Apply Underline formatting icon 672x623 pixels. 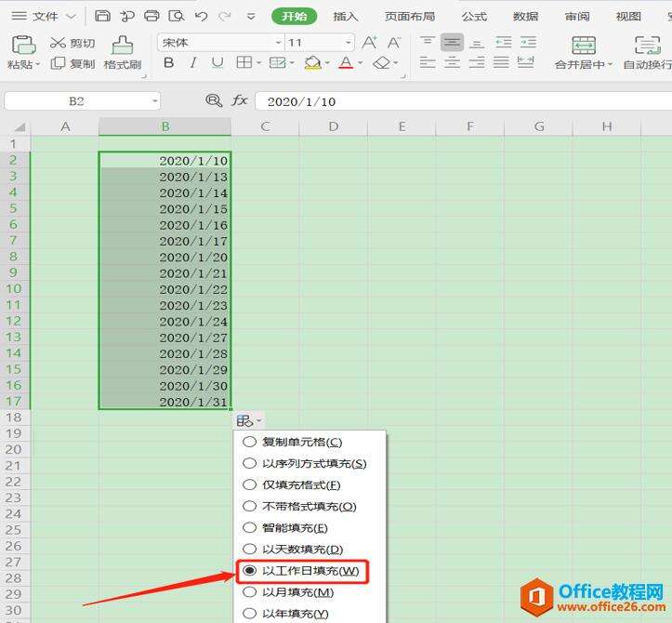(217, 63)
